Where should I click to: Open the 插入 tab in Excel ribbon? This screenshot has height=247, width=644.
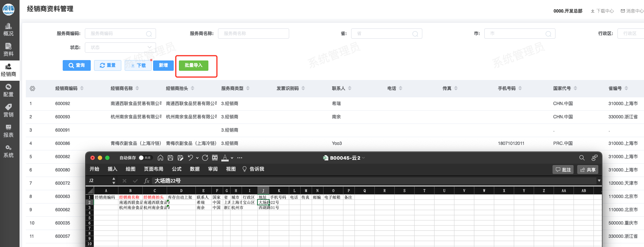coord(112,169)
